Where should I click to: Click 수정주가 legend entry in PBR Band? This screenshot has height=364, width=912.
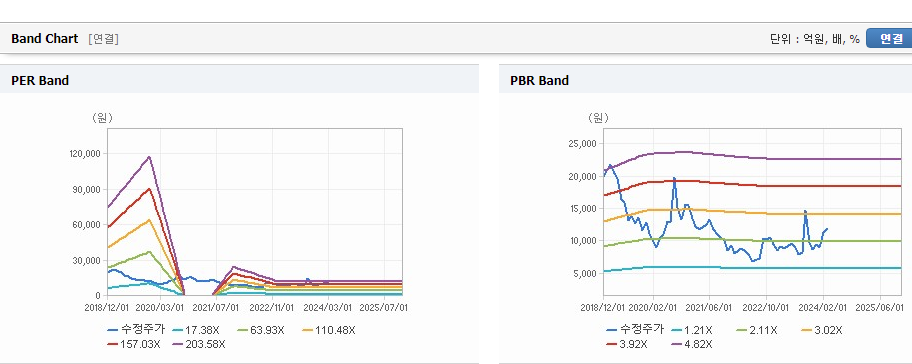pyautogui.click(x=635, y=330)
